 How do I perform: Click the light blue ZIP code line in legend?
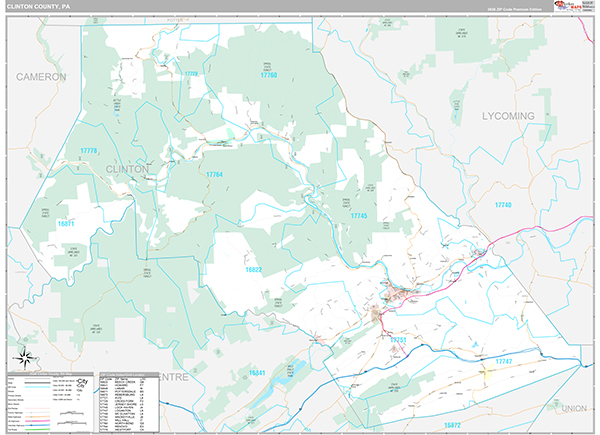click(38, 387)
